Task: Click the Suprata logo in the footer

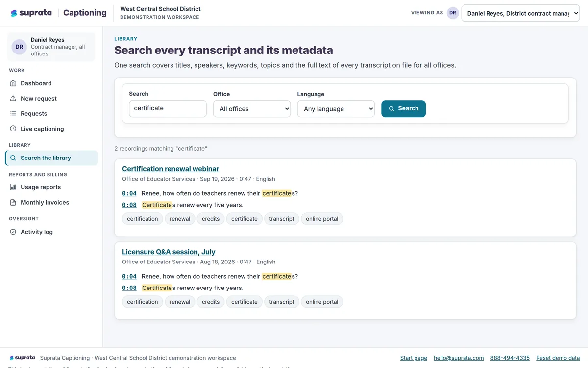Action: tap(23, 358)
